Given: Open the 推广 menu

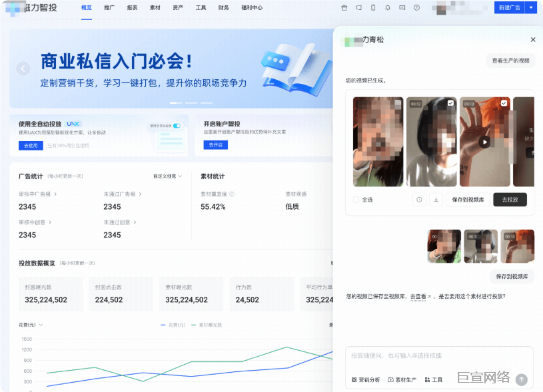Looking at the screenshot, I should point(109,7).
